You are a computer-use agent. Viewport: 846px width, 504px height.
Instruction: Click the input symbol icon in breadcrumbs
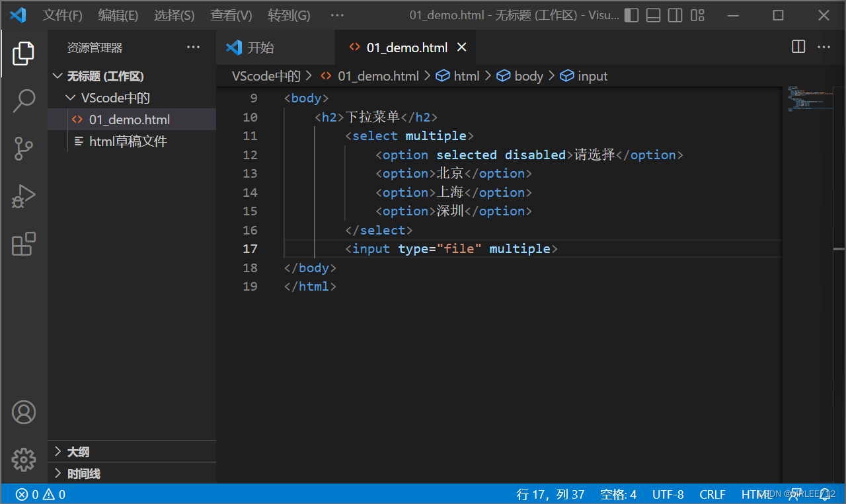click(567, 76)
